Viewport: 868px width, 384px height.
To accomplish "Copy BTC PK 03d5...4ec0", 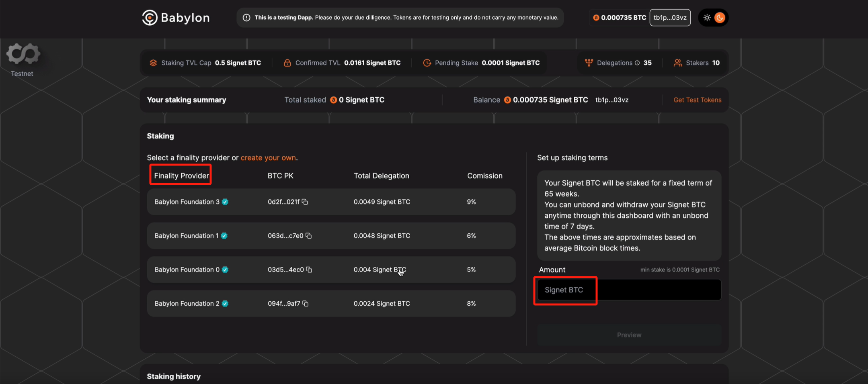I will [309, 270].
